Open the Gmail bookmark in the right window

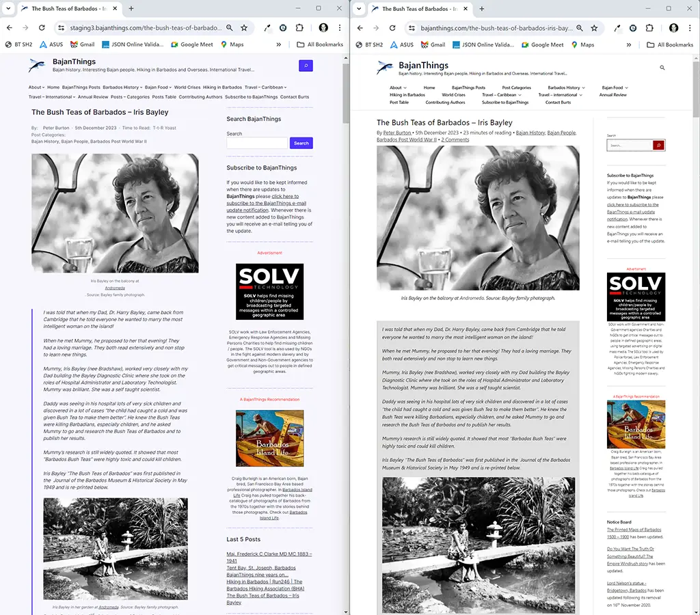click(433, 45)
